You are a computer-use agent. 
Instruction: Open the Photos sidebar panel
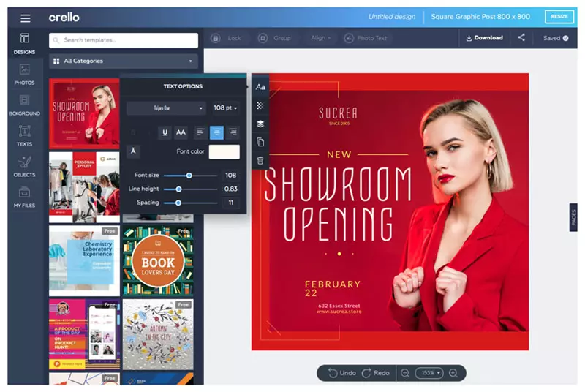coord(25,75)
